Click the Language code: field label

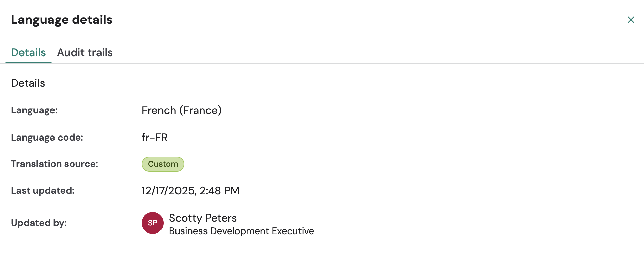pos(47,138)
